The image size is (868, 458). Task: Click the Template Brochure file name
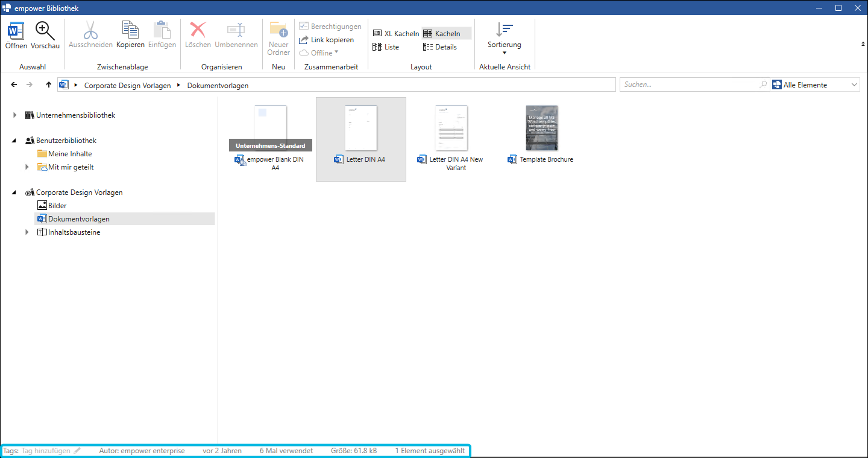(547, 160)
